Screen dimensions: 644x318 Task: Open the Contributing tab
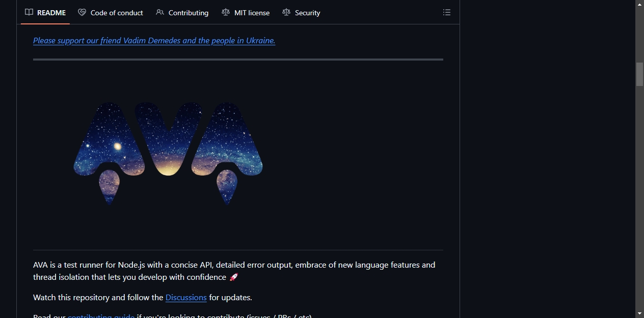tap(182, 13)
